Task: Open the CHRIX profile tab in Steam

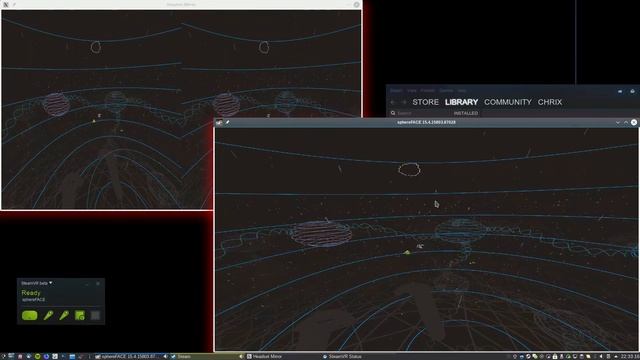Action: coord(549,102)
